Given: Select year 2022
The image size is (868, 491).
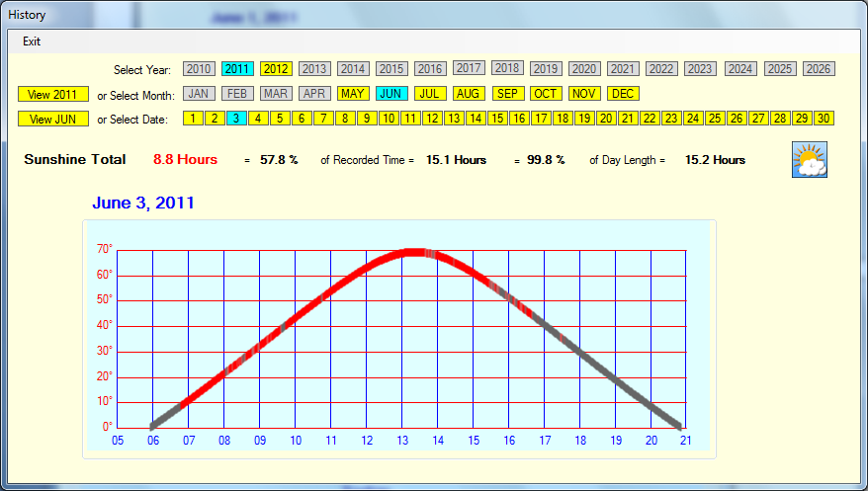Looking at the screenshot, I should pos(661,69).
